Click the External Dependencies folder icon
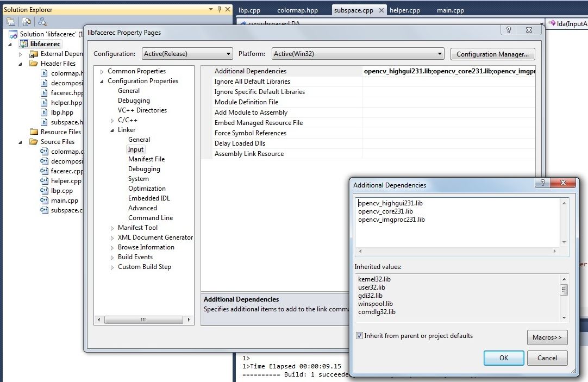This screenshot has width=588, height=382. tap(34, 54)
